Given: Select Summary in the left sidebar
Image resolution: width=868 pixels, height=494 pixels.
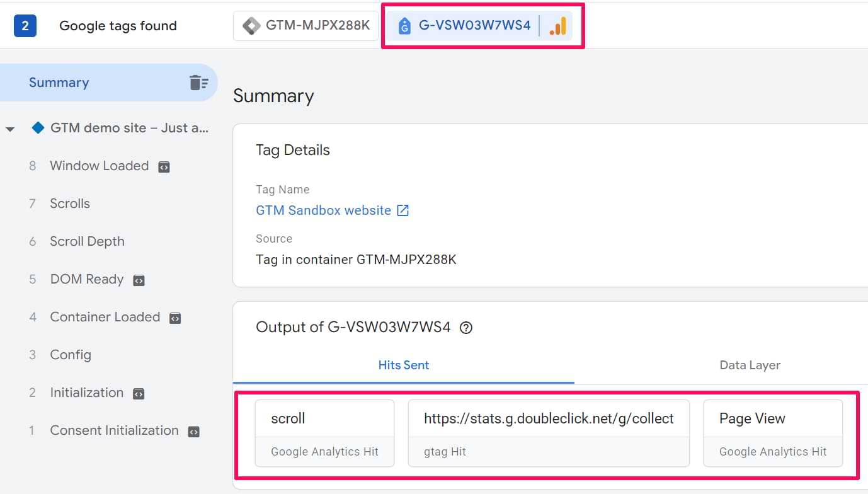Looking at the screenshot, I should click(x=108, y=83).
